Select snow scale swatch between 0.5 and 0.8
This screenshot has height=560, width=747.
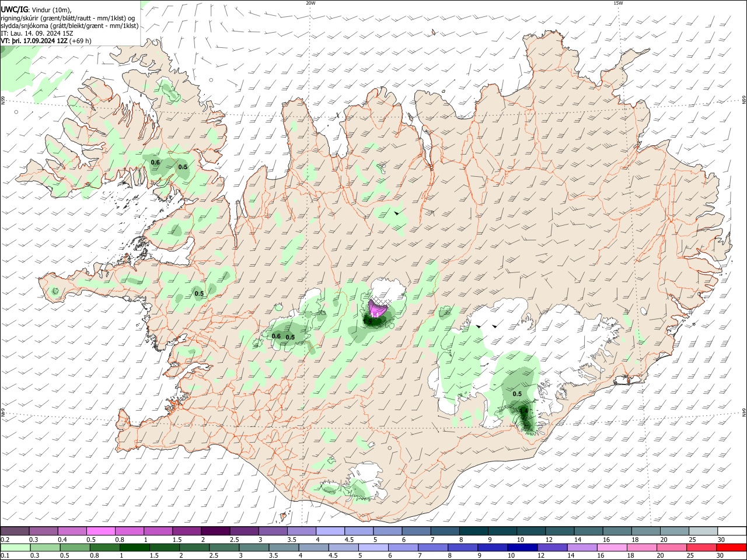pos(100,531)
